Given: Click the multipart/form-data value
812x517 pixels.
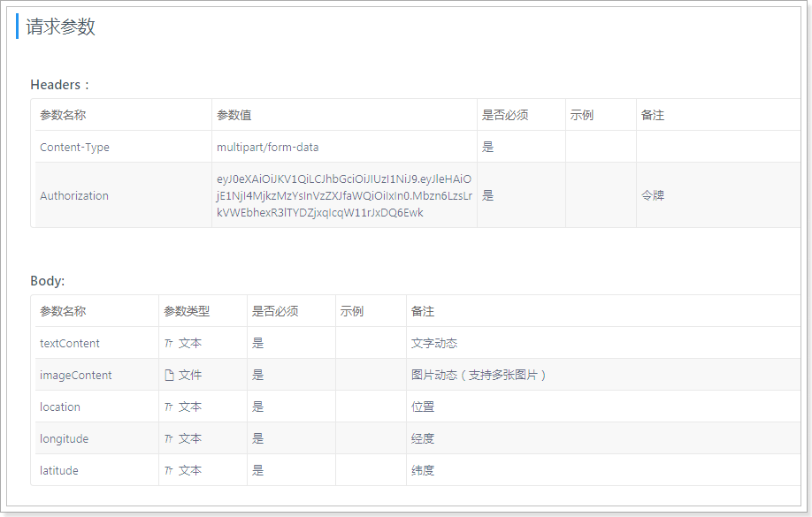Looking at the screenshot, I should pos(267,148).
